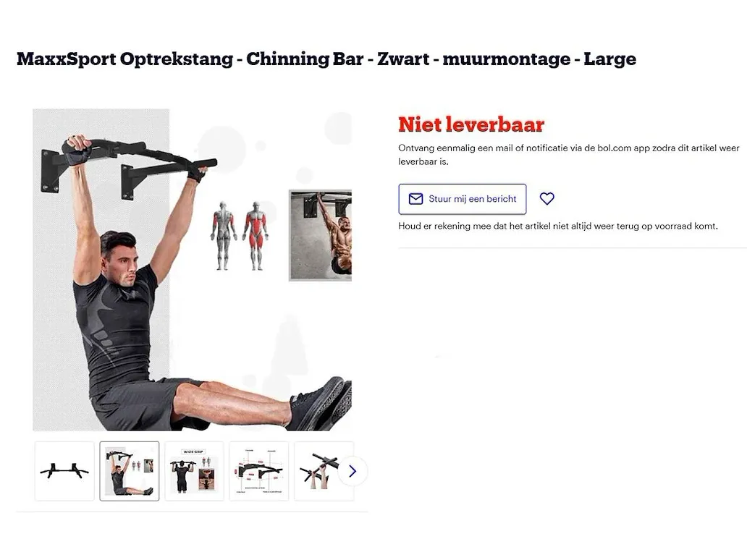
Task: Click the left wall bracket of the bar
Action: [x=51, y=171]
